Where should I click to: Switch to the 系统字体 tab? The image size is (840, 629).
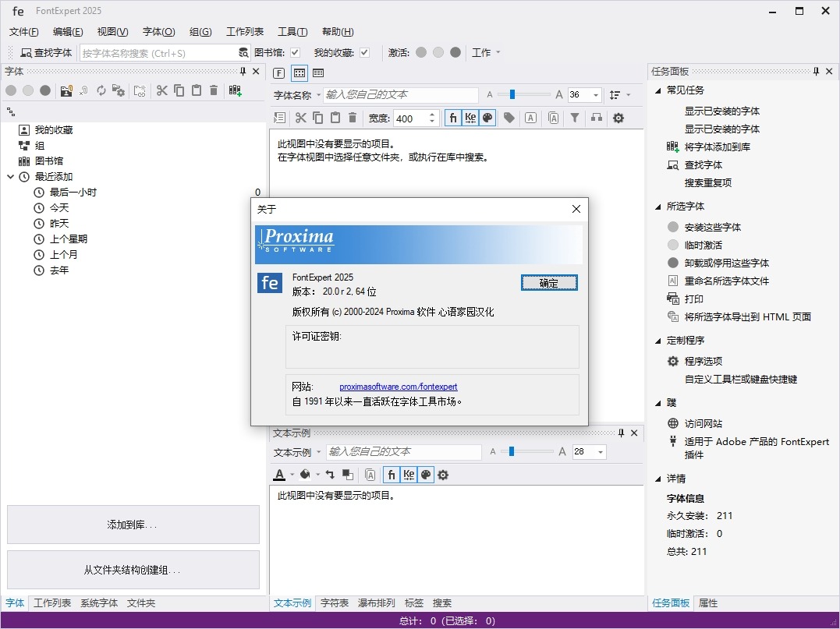tap(99, 603)
